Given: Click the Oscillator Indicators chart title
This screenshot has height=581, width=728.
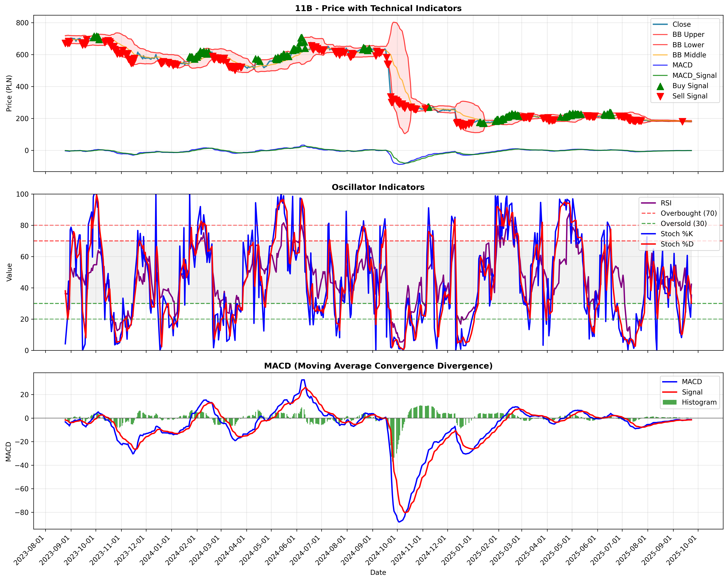Looking at the screenshot, I should click(x=378, y=187).
